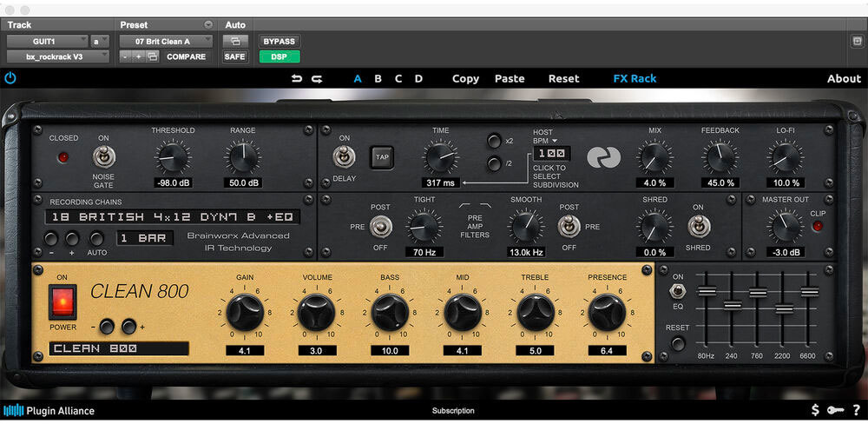Open the help question mark icon
This screenshot has width=868, height=424.
[856, 410]
